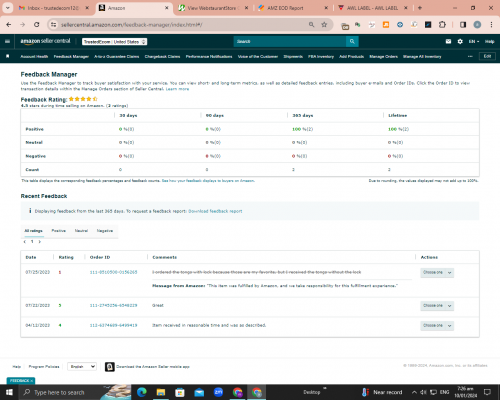
Task: Open FBA Inventory in navigation bar
Action: click(321, 57)
